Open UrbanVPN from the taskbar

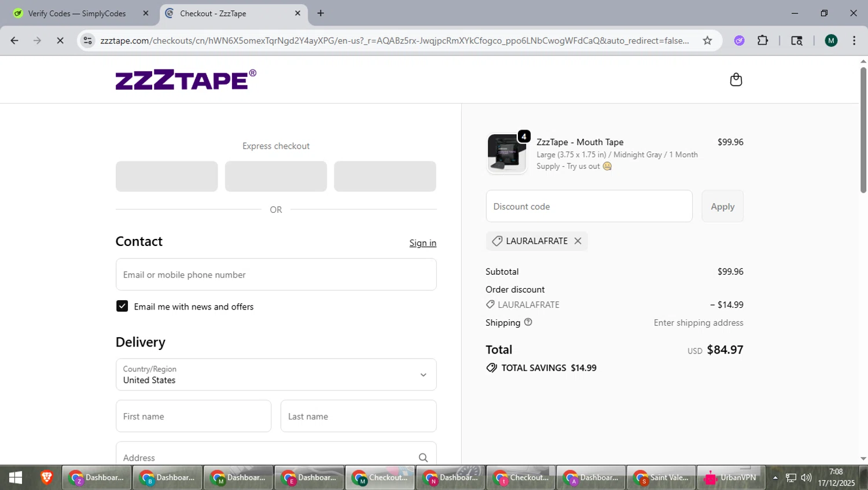[x=731, y=477]
